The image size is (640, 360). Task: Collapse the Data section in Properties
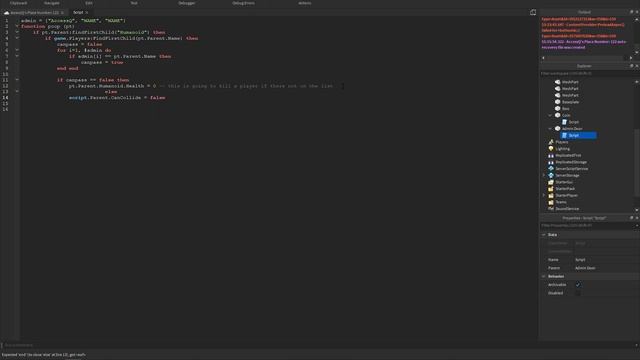tap(544, 235)
